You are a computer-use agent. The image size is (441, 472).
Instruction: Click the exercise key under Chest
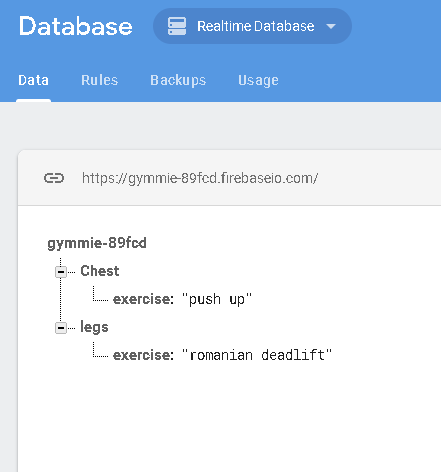pyautogui.click(x=143, y=299)
